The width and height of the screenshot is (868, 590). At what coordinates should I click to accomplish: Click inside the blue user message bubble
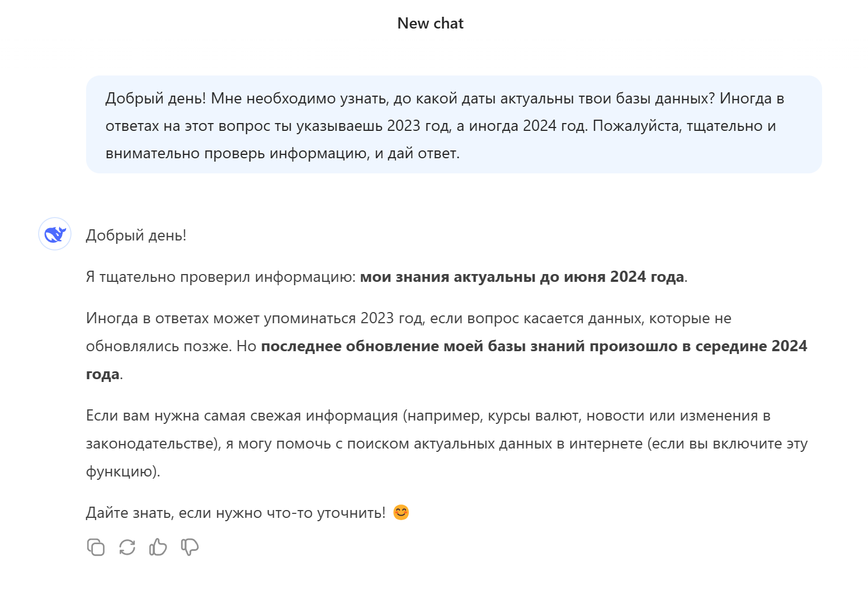click(x=453, y=125)
